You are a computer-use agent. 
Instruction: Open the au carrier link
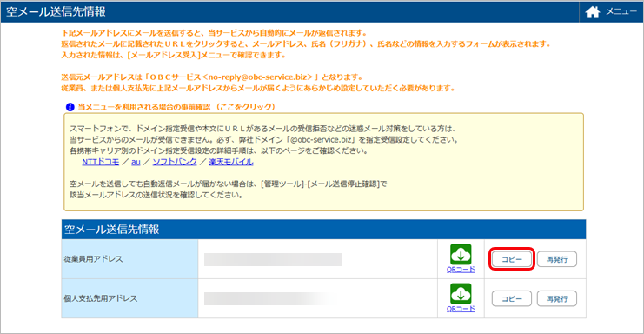click(x=136, y=162)
